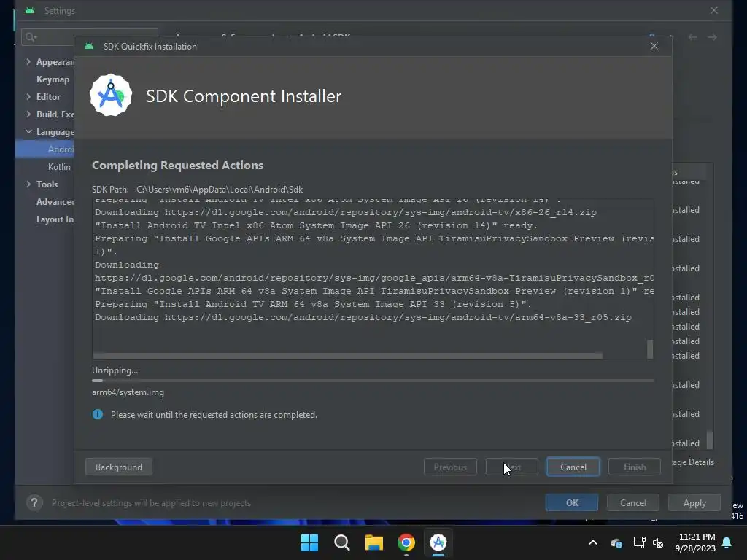The width and height of the screenshot is (747, 560).
Task: Click the Android icon in SDK Quickfix title bar
Action: (89, 46)
